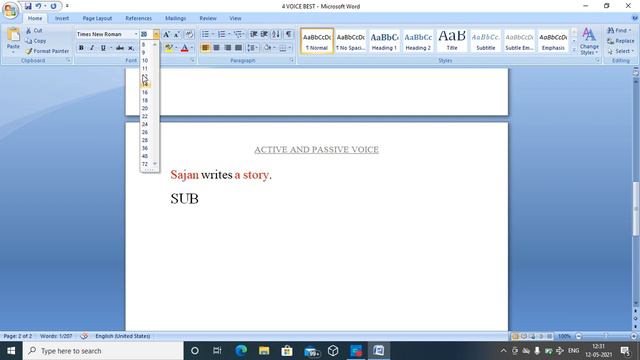Open the multilevel list menu
The height and width of the screenshot is (360, 640).
click(x=238, y=34)
